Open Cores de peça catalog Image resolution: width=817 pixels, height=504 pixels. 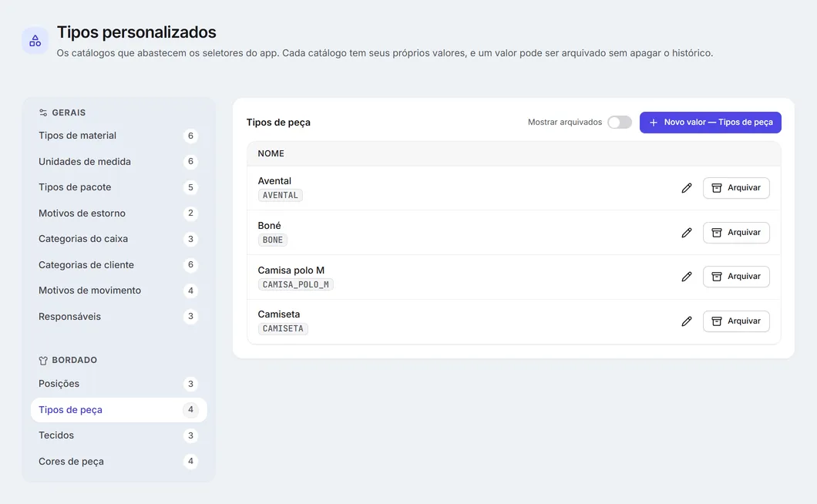119,462
